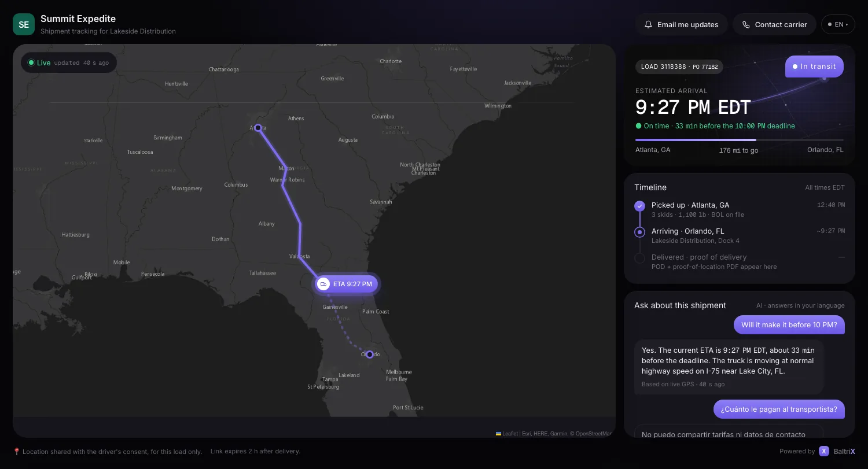Click the truck icon in ETA marker

(323, 284)
